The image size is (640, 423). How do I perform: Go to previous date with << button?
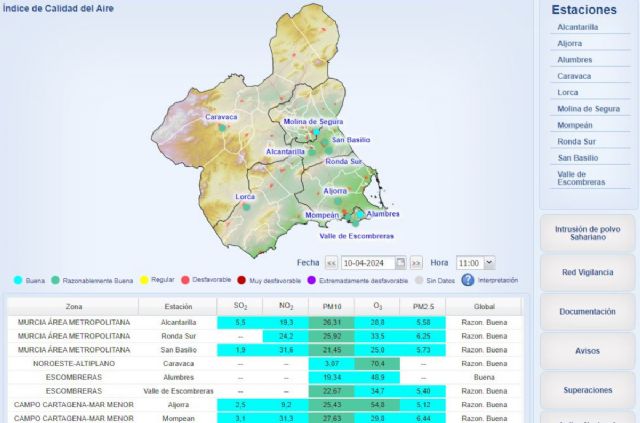click(x=331, y=263)
